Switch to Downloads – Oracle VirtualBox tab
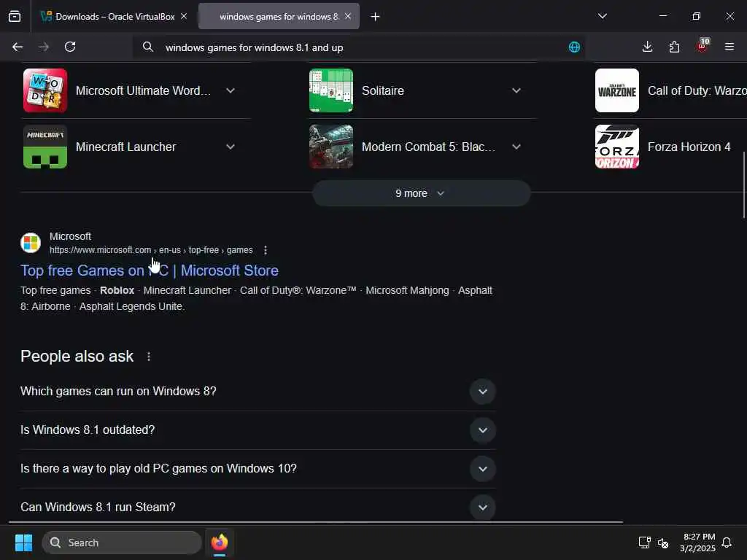 tap(113, 16)
